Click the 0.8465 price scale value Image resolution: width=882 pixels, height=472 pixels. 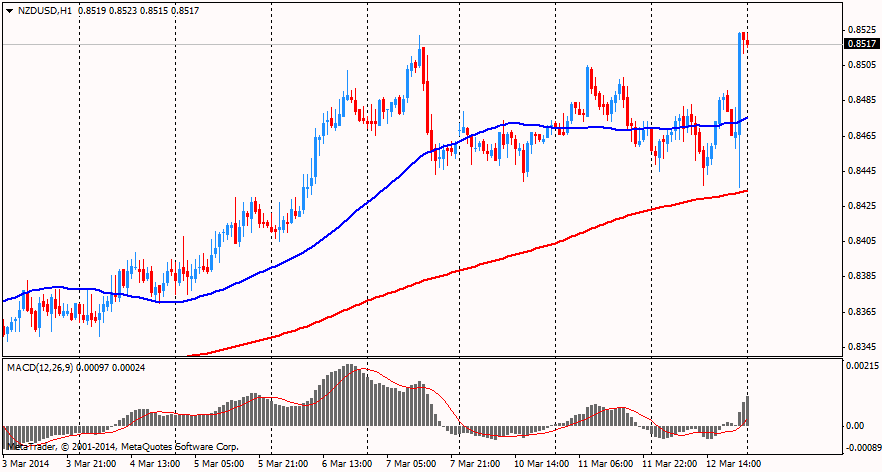point(861,136)
